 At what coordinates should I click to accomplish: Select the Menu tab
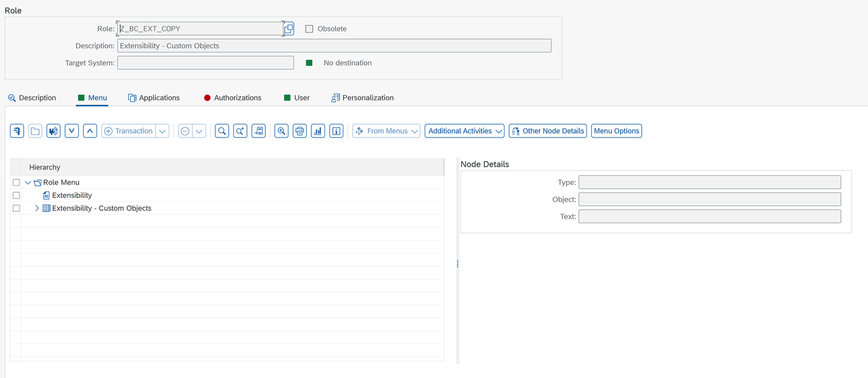point(92,98)
